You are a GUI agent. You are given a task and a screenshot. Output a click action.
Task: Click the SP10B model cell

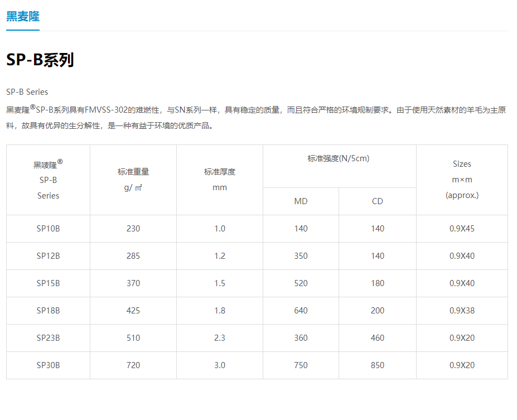[48, 229]
